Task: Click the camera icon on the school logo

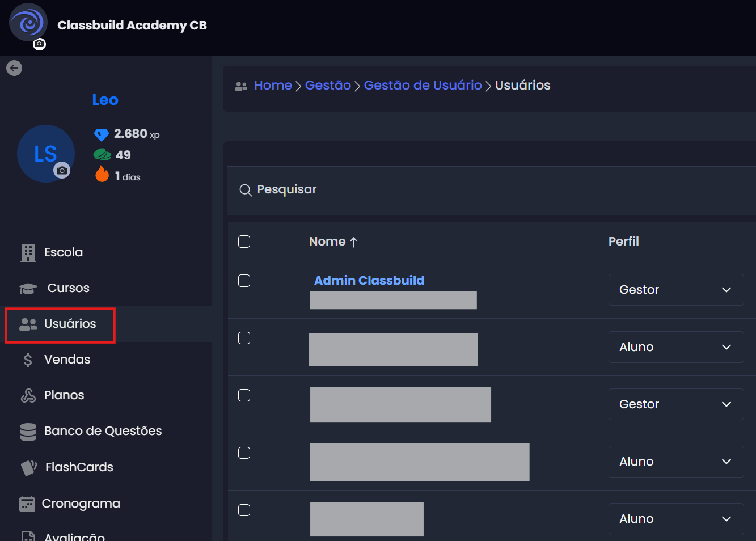Action: [39, 44]
